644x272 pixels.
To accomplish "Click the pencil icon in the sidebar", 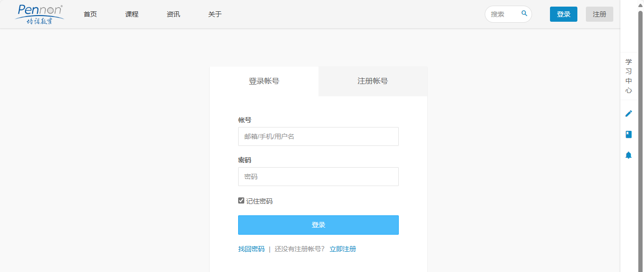I will point(628,113).
